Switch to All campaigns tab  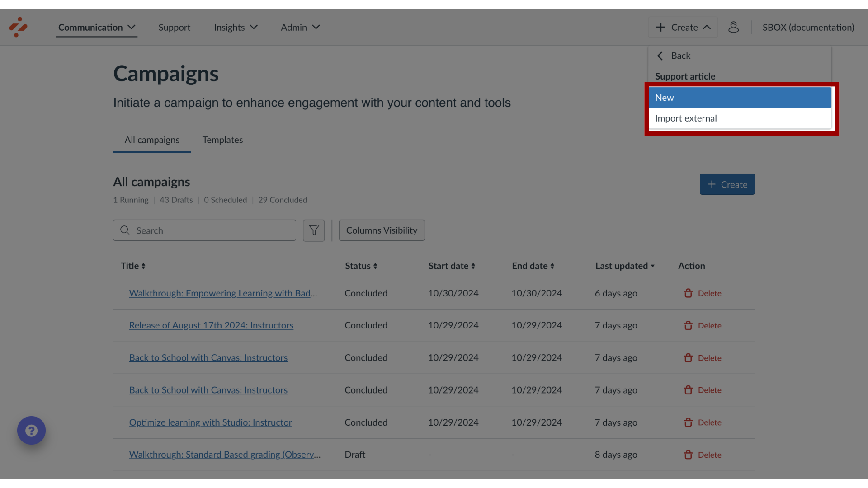pyautogui.click(x=151, y=140)
